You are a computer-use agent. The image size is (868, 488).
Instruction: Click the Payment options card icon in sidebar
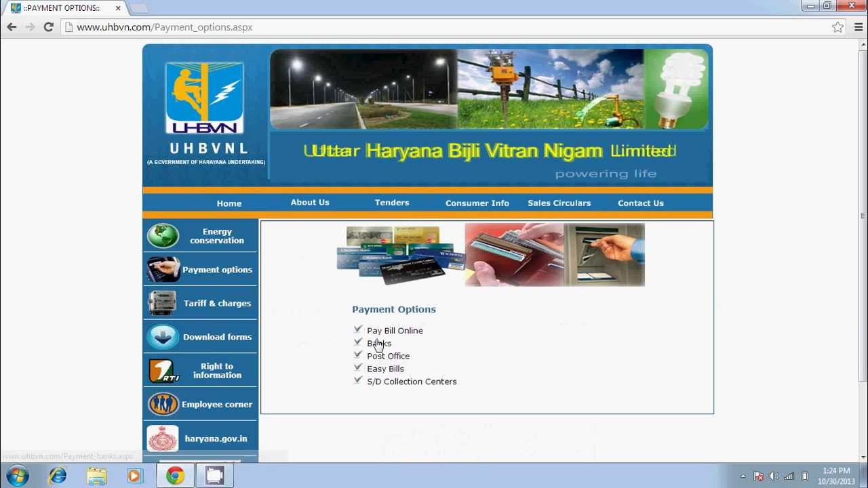click(163, 270)
